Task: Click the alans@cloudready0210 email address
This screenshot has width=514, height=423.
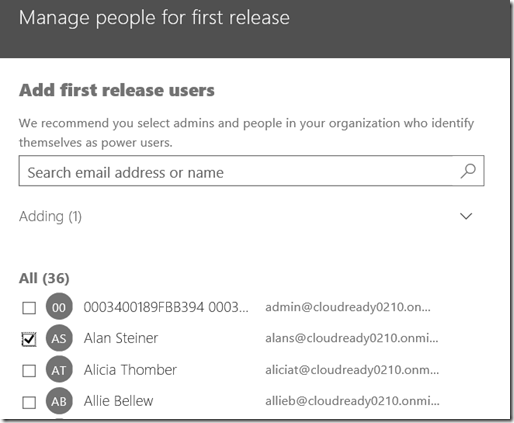Action: tap(352, 338)
